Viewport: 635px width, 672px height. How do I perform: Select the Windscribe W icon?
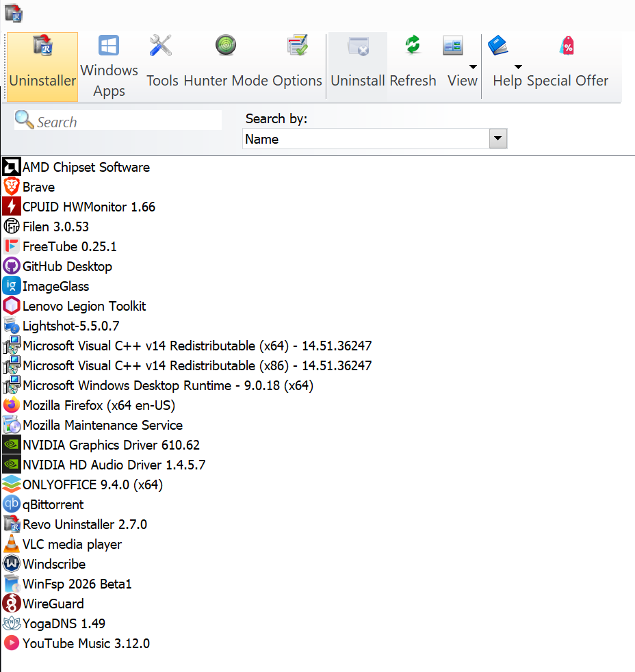point(12,563)
